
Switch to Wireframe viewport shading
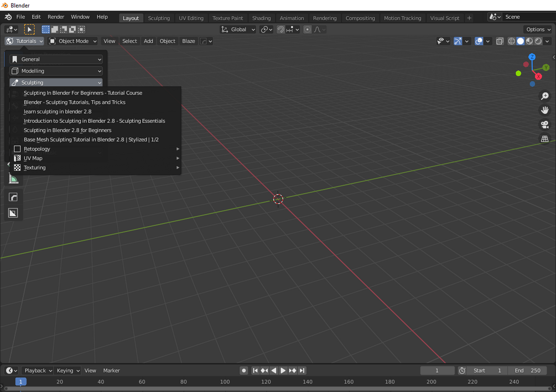[x=511, y=41]
